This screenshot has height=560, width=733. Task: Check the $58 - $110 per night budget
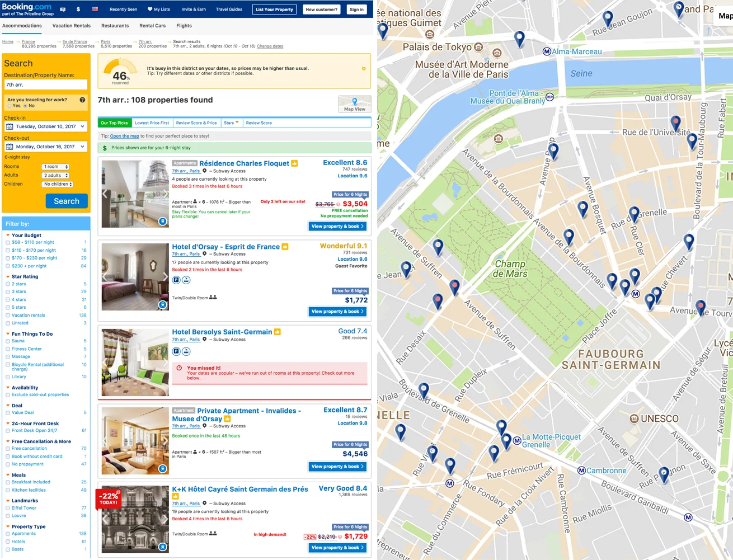coord(8,243)
